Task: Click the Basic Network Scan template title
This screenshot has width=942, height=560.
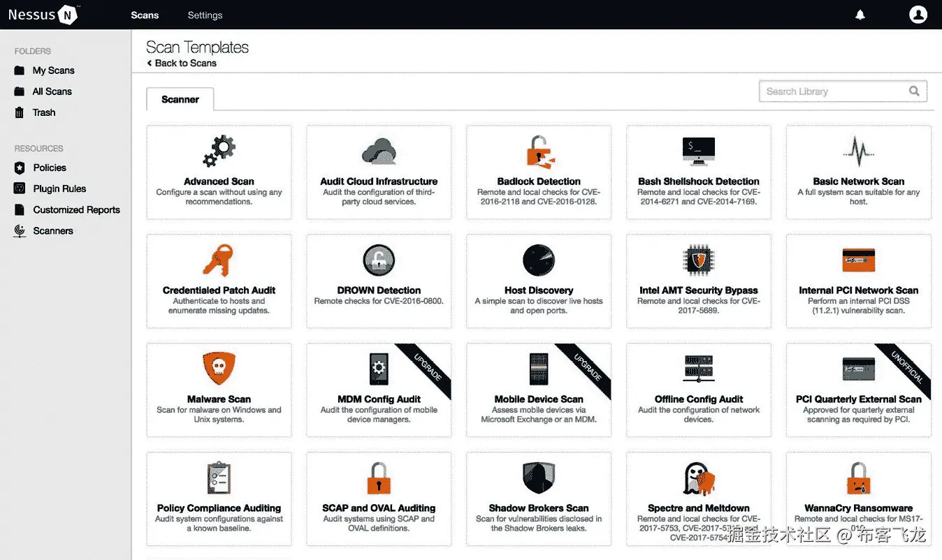Action: (x=859, y=182)
